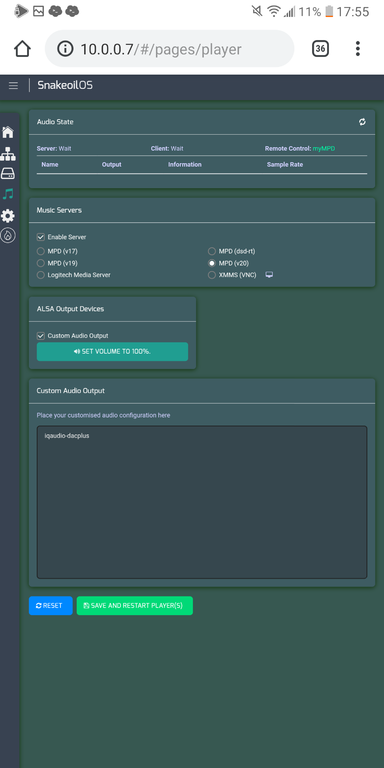Image resolution: width=384 pixels, height=768 pixels.
Task: Toggle the Custom Audio Output checkbox
Action: coord(41,336)
